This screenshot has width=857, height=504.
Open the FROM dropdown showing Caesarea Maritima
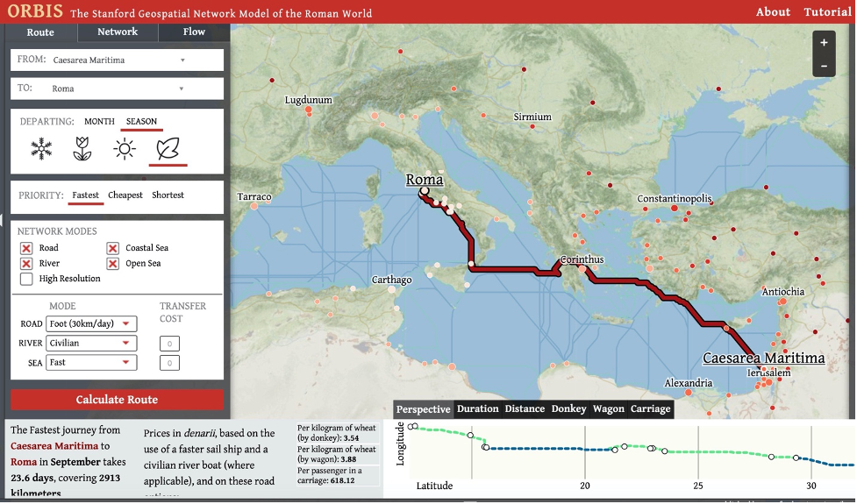tap(117, 60)
